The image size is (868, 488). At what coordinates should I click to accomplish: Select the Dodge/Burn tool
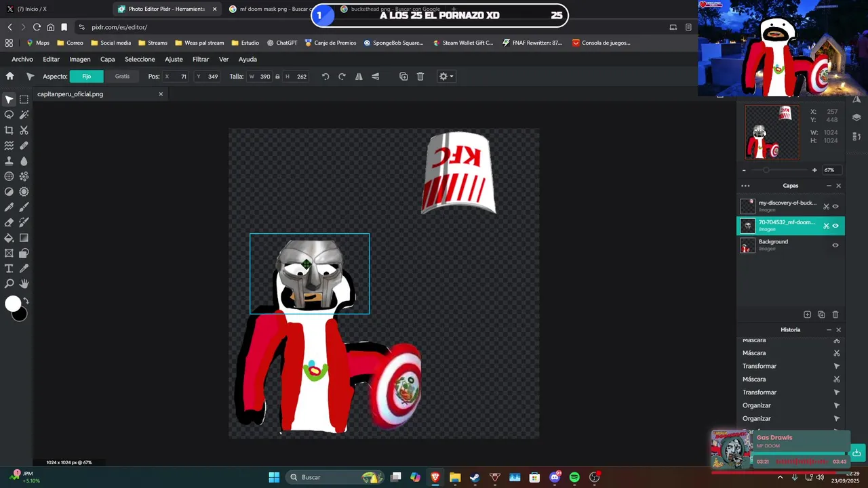9,192
